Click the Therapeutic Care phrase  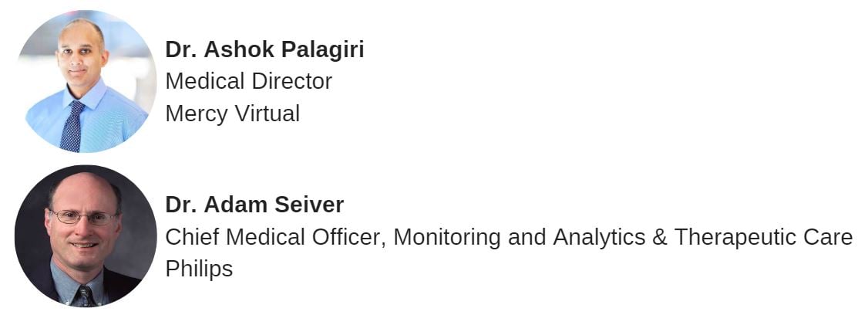pos(763,237)
